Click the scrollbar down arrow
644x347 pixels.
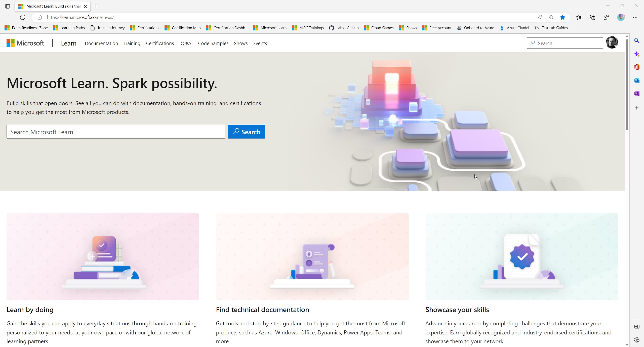coord(627,344)
